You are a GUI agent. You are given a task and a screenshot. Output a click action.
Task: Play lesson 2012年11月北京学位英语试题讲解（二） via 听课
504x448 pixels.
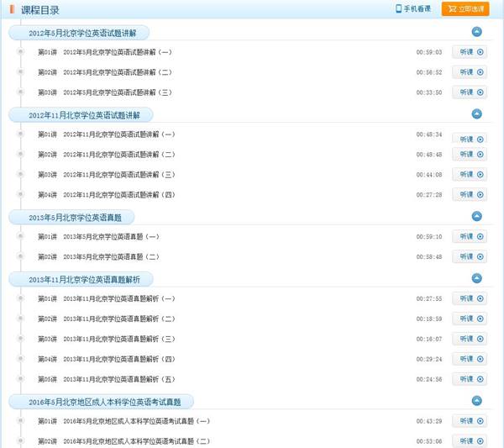click(469, 155)
